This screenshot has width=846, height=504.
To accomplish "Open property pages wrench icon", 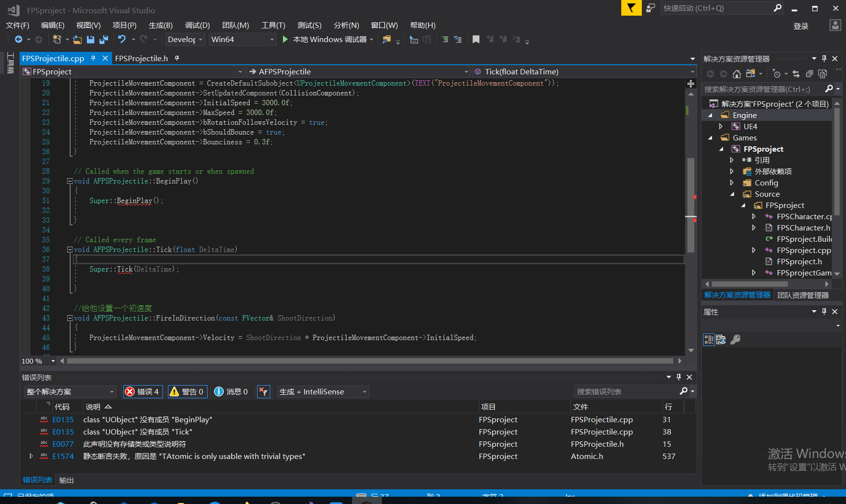I will tap(735, 340).
